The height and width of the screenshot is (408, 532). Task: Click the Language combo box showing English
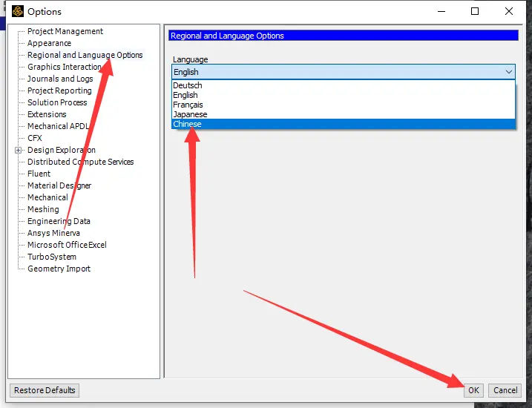[344, 72]
